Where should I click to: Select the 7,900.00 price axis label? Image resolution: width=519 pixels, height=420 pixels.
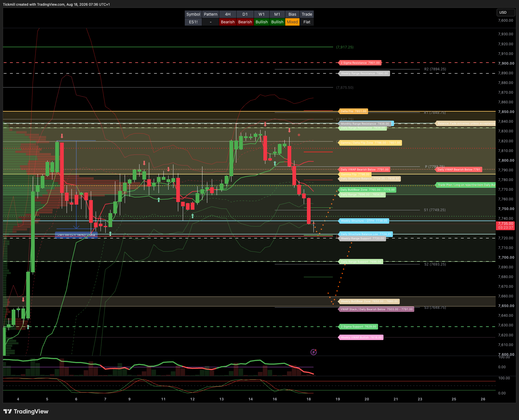point(506,63)
